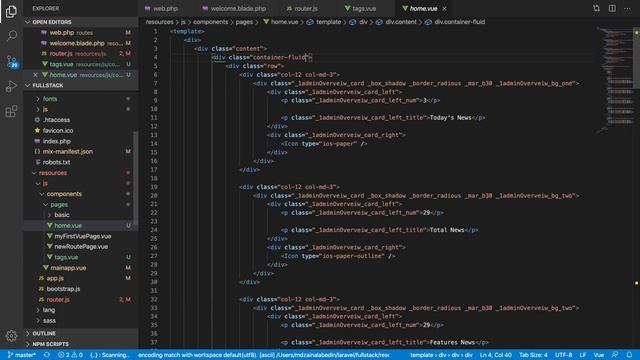Open web.php in Open Editors
Viewport: 640px width, 360px height.
point(82,33)
